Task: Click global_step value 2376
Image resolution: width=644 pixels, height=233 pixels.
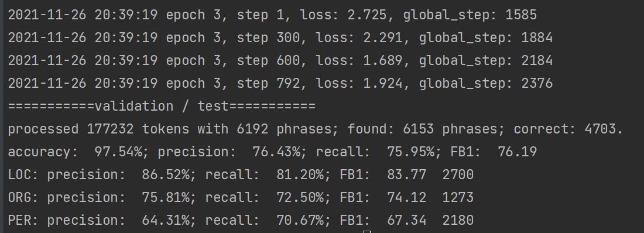Action: point(537,83)
